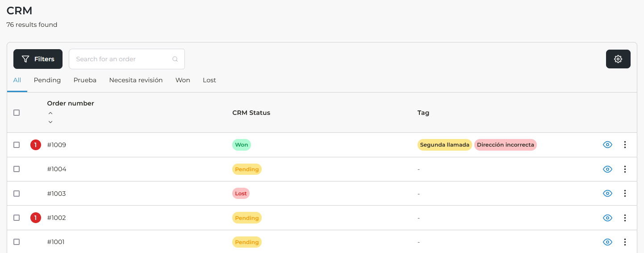Image resolution: width=644 pixels, height=253 pixels.
Task: Click eye icon for order #1004
Action: coord(607,169)
